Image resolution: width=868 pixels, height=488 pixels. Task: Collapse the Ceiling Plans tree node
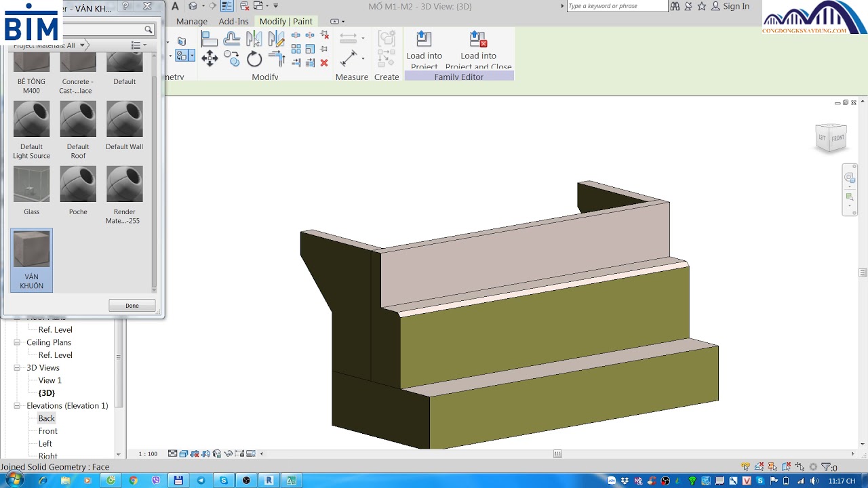point(18,342)
